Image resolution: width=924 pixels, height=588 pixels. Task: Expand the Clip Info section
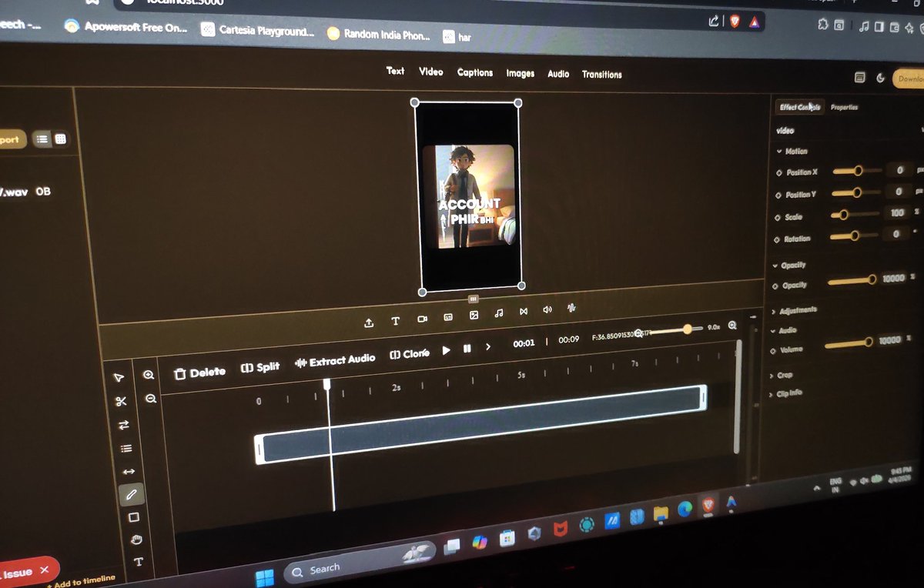click(x=785, y=393)
